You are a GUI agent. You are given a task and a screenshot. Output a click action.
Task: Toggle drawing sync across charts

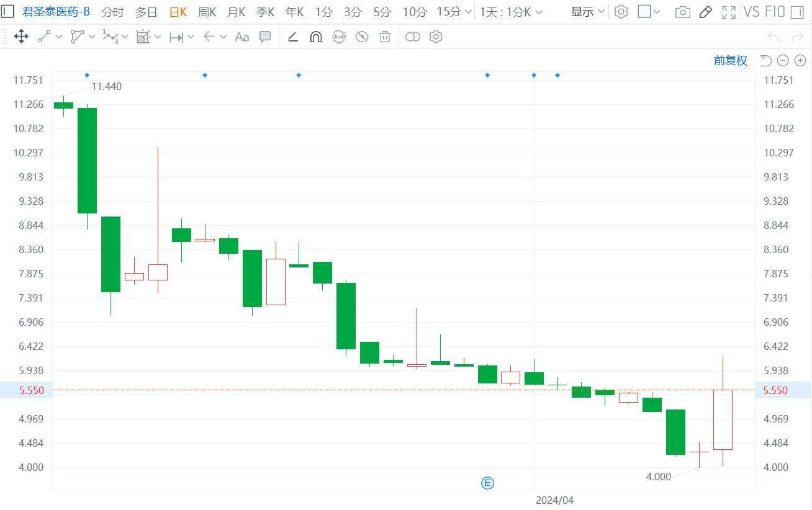pyautogui.click(x=338, y=37)
